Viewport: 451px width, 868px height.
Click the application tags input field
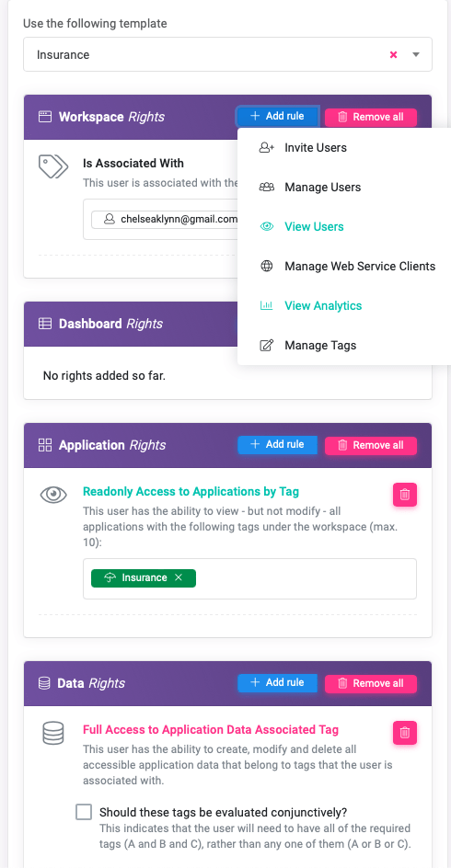[249, 578]
